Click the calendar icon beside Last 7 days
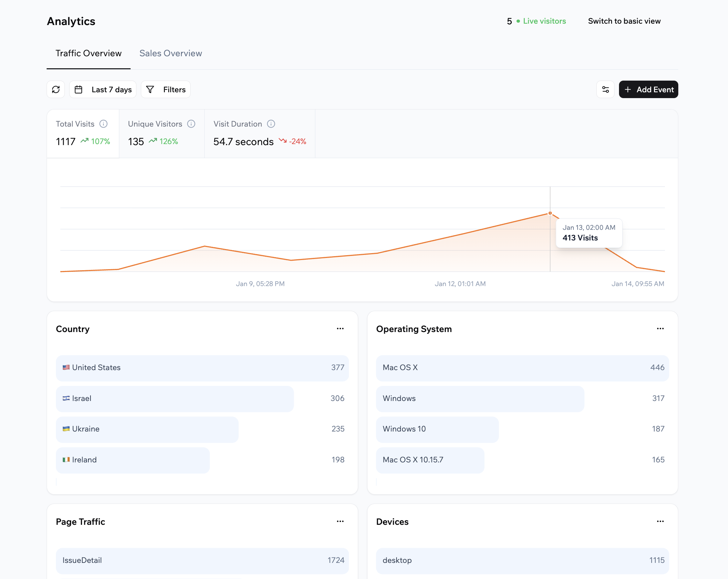Screen dimensions: 728x579 (78, 89)
